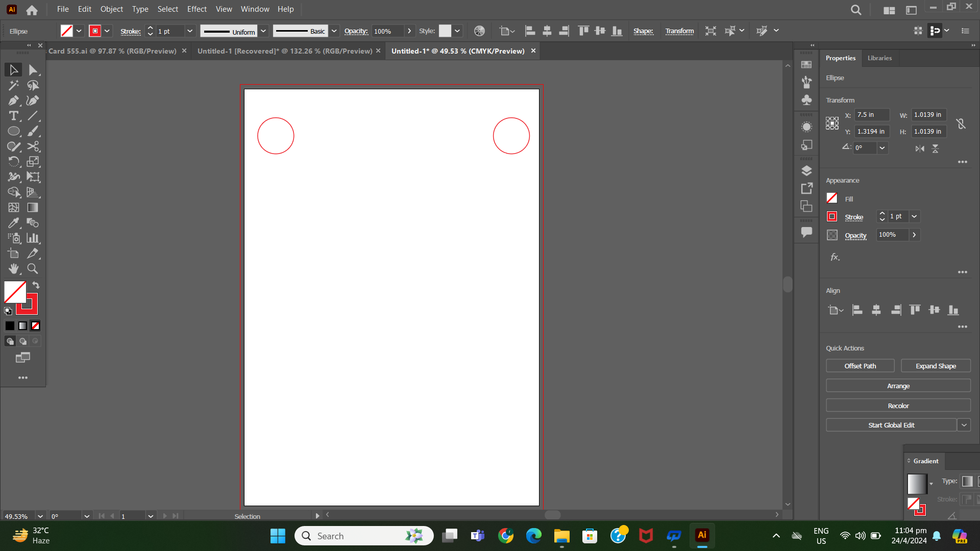Select the Ellipse tool in toolbox
980x551 pixels.
(14, 131)
